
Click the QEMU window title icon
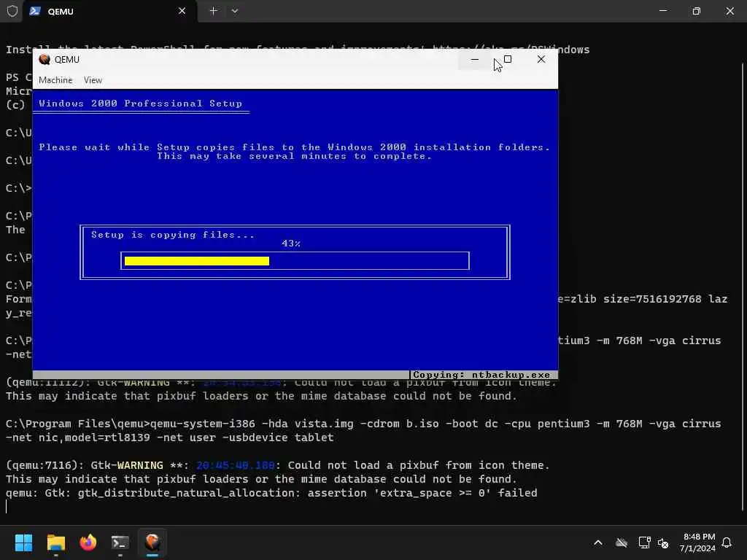[44, 60]
